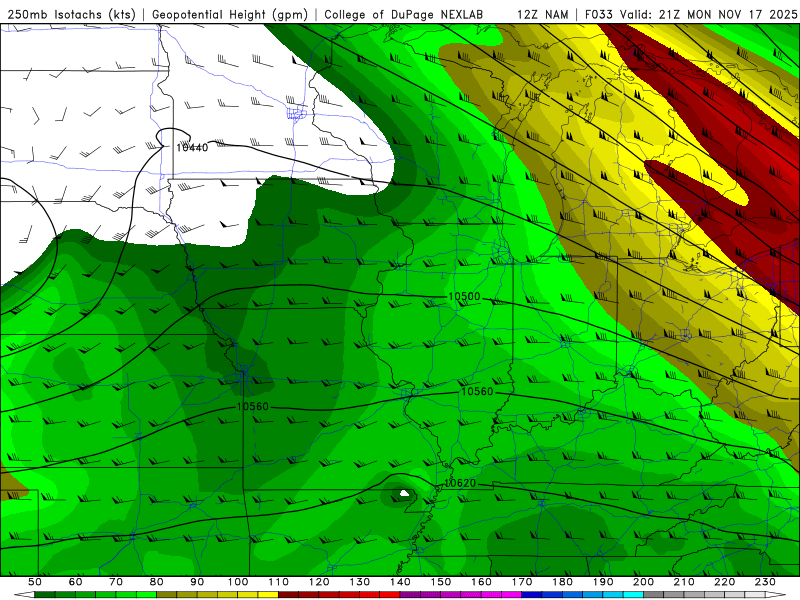Image resolution: width=800 pixels, height=600 pixels.
Task: Click the "F033 Valid: 21Z MON NOV 17 2025" text
Action: tap(691, 14)
